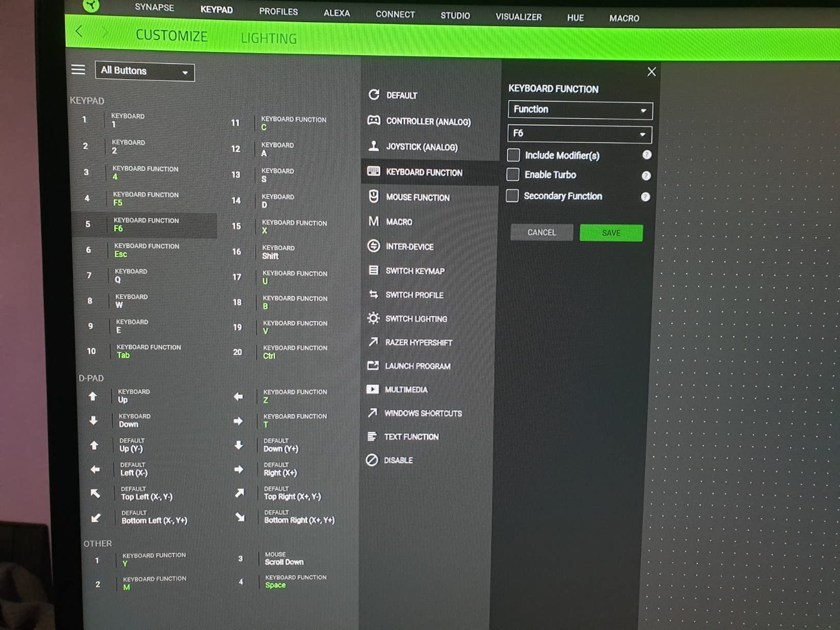The image size is (840, 630).
Task: Save the keyboard function assignment
Action: click(x=611, y=233)
